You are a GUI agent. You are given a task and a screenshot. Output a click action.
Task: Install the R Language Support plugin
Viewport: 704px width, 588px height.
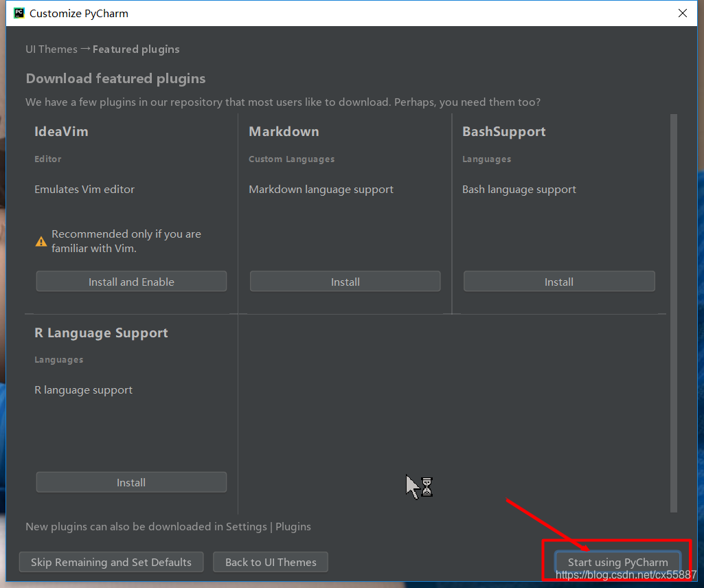click(x=131, y=482)
